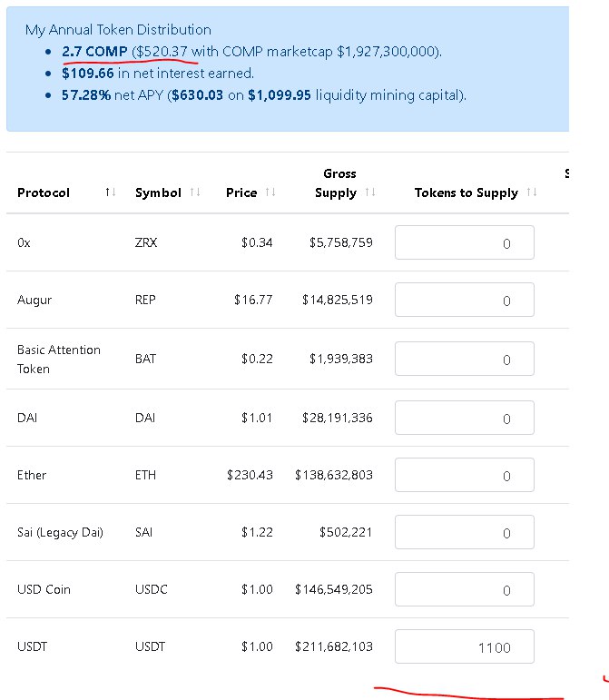609x700 pixels.
Task: Click the Gross Supply column header
Action: 336,183
